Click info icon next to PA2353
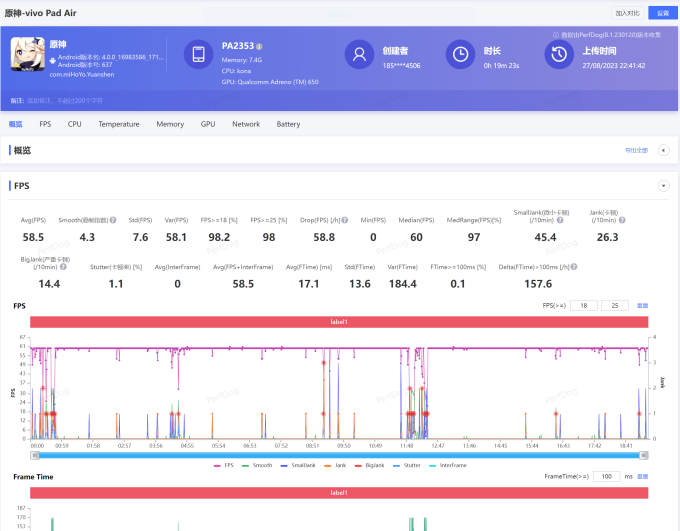The image size is (680, 531). [259, 46]
